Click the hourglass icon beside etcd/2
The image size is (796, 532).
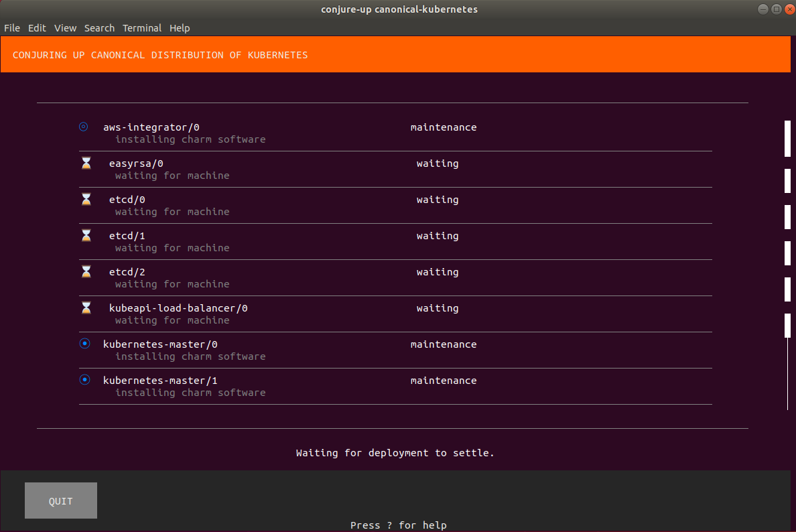click(86, 271)
